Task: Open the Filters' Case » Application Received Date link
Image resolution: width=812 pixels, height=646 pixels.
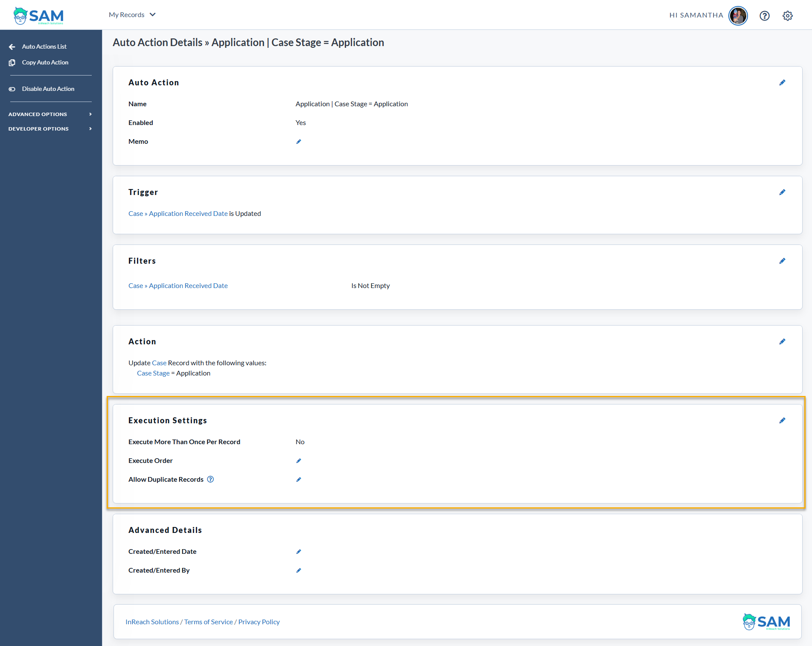Action: tap(178, 286)
